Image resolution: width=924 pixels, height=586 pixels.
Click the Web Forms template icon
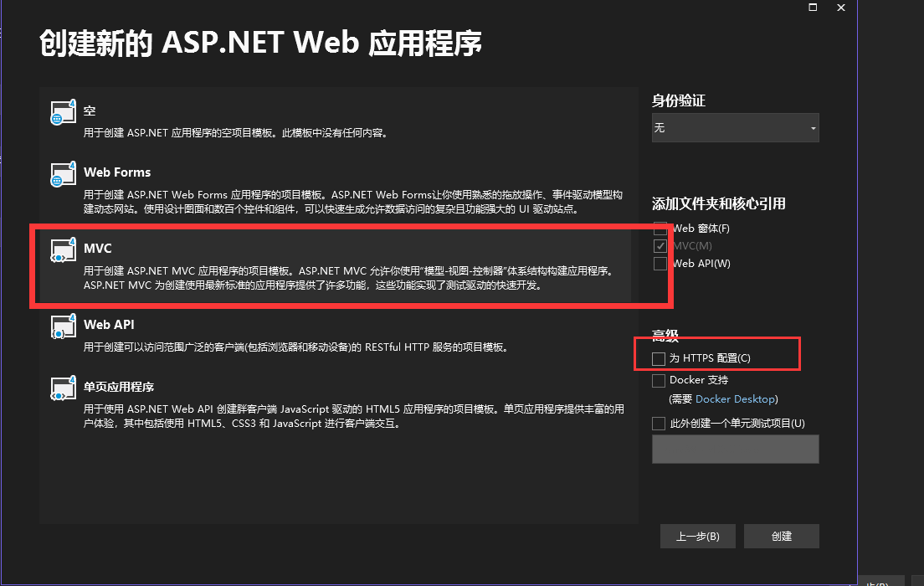tap(63, 174)
